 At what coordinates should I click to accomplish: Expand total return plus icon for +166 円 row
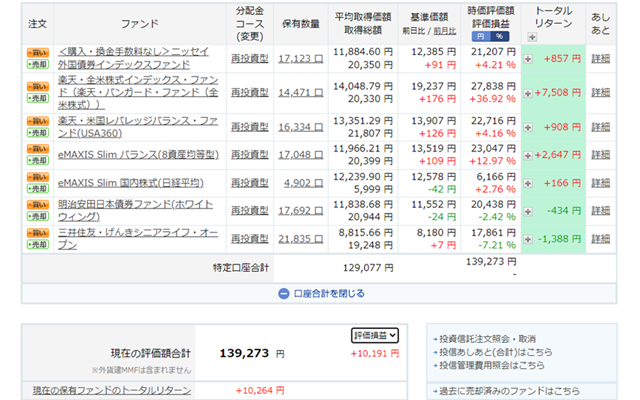click(528, 183)
